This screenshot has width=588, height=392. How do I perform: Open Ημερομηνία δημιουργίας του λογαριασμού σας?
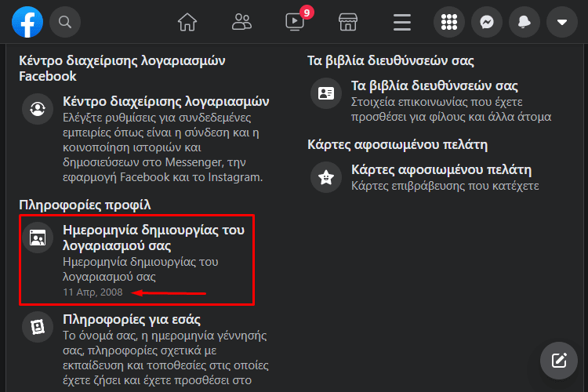(154, 238)
